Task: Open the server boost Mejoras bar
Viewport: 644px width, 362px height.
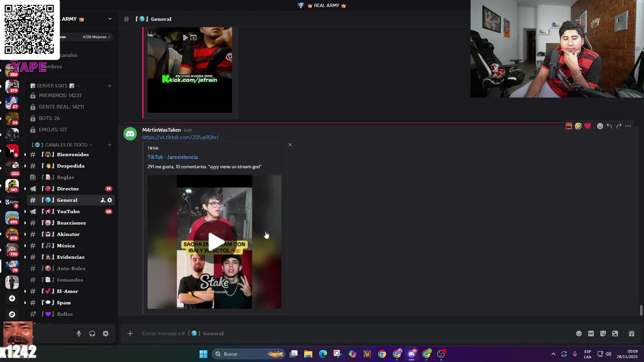Action: click(x=86, y=37)
